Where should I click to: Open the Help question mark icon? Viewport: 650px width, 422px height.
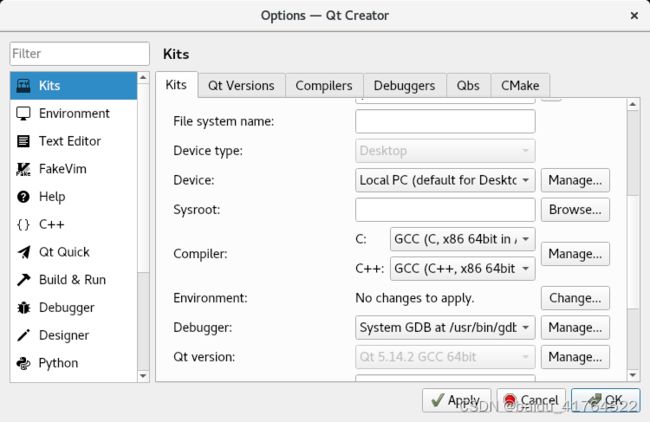pyautogui.click(x=23, y=196)
